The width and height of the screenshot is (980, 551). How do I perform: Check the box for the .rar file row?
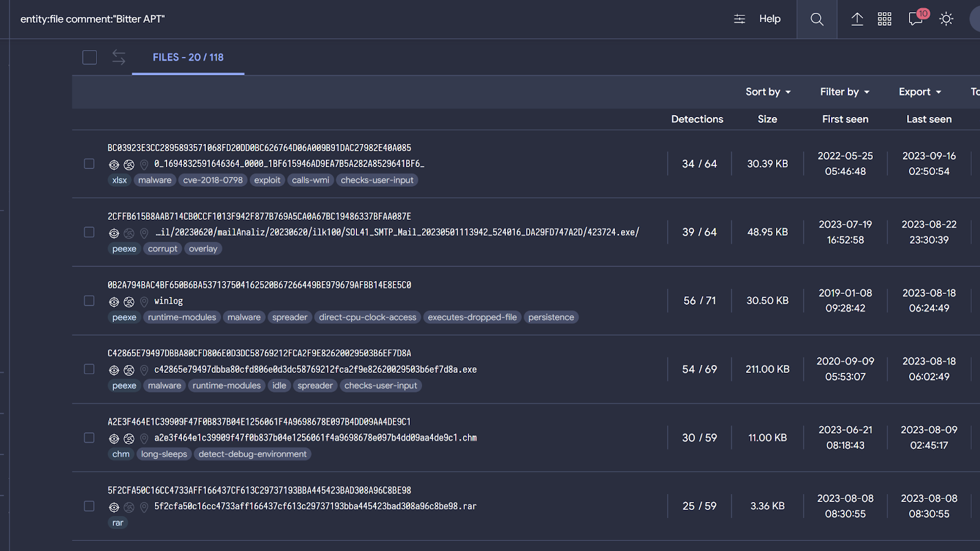click(x=89, y=506)
